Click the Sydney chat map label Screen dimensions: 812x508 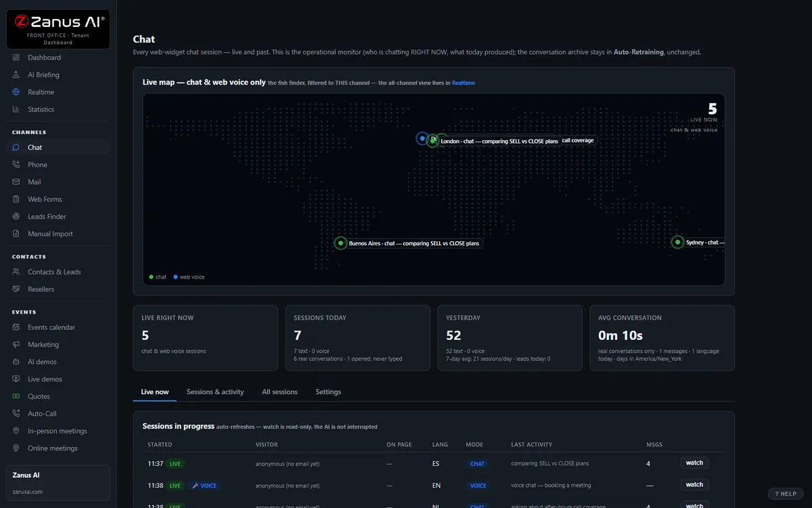coord(704,242)
